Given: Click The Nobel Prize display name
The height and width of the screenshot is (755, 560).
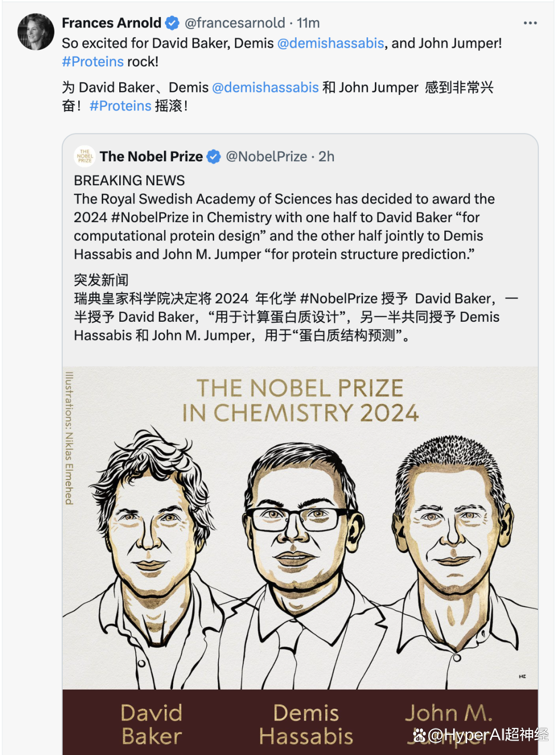Looking at the screenshot, I should pyautogui.click(x=151, y=156).
